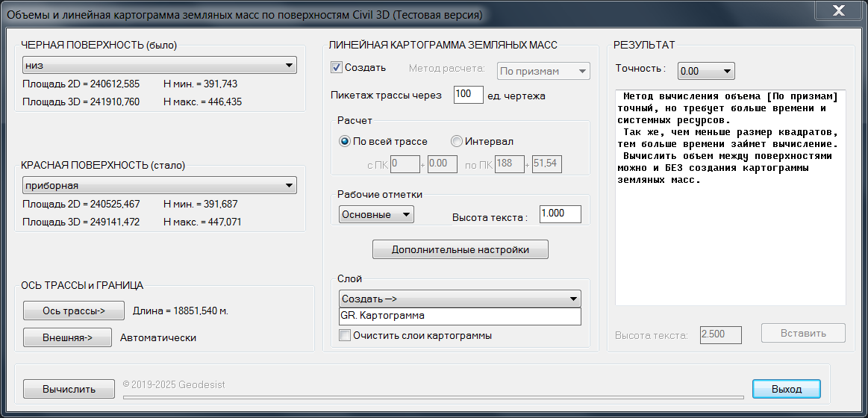868x418 pixels.
Task: Open Дополнительные настройки
Action: (460, 249)
